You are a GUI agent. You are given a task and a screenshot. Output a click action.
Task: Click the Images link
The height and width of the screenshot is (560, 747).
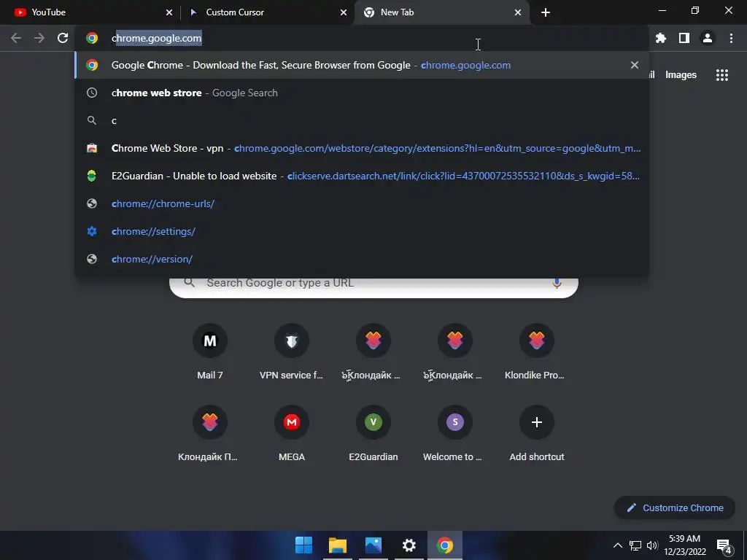click(681, 75)
